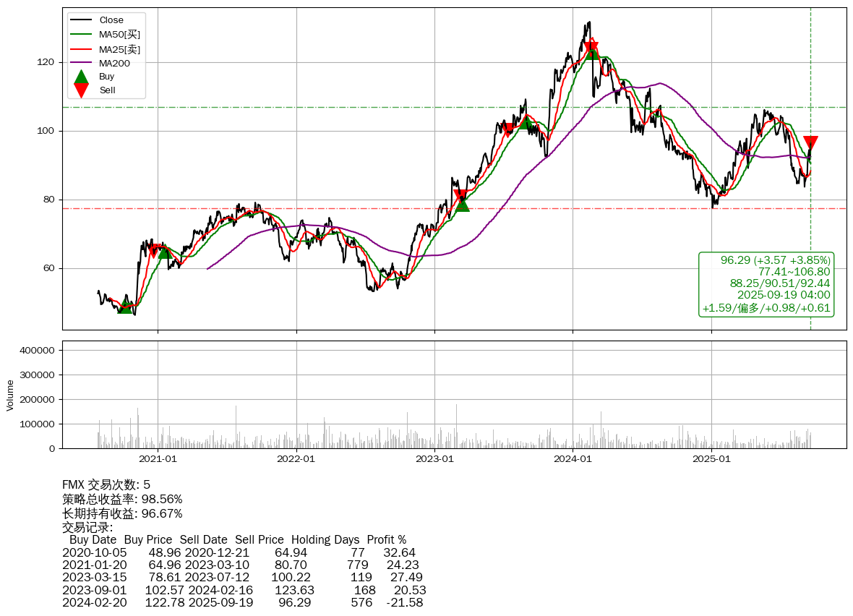Click the 2025-01 x-axis tick label
Screen dimensions: 853x616
(x=711, y=458)
